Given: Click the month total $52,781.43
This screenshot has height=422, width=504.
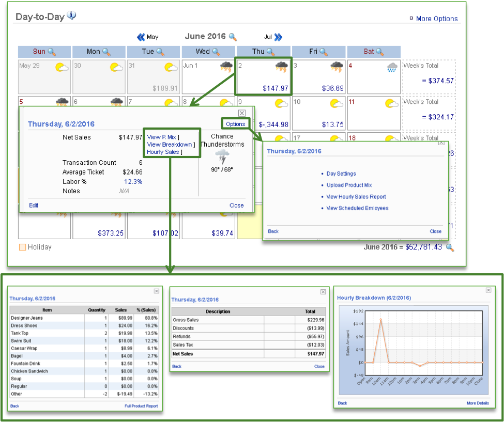Looking at the screenshot, I should click(x=423, y=247).
